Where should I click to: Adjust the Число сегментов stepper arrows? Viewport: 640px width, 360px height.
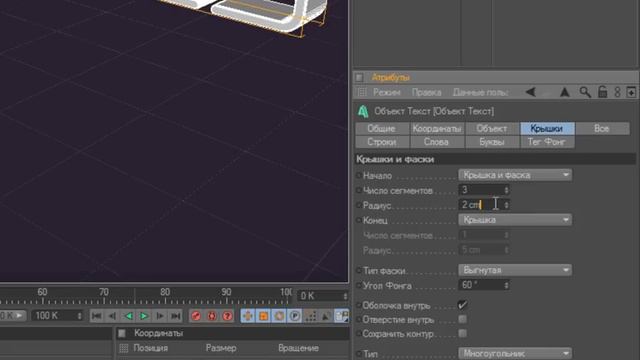(507, 190)
